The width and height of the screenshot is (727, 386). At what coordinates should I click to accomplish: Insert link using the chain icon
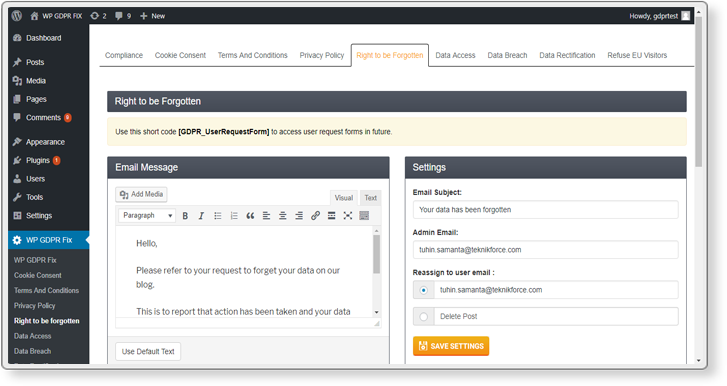pos(315,215)
